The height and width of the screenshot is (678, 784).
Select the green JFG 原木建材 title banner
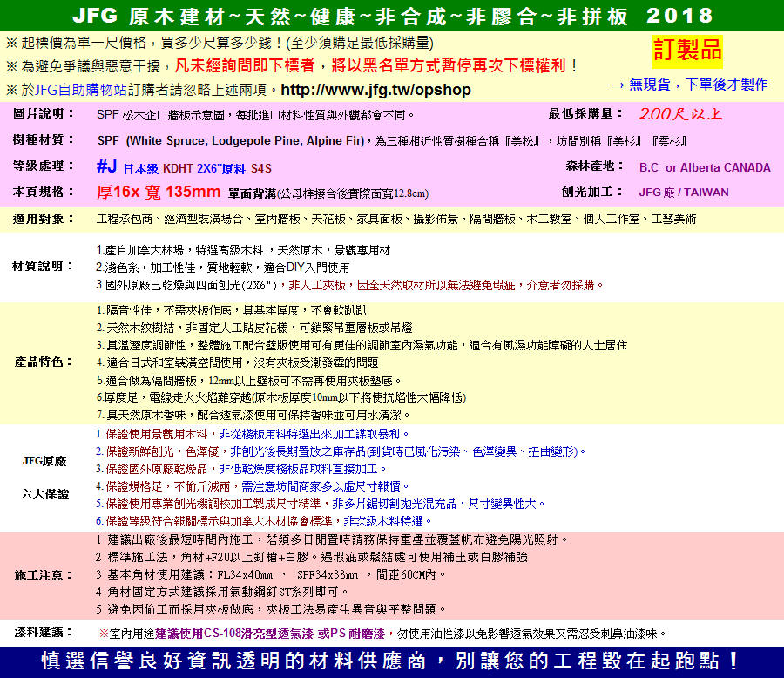coord(392,16)
